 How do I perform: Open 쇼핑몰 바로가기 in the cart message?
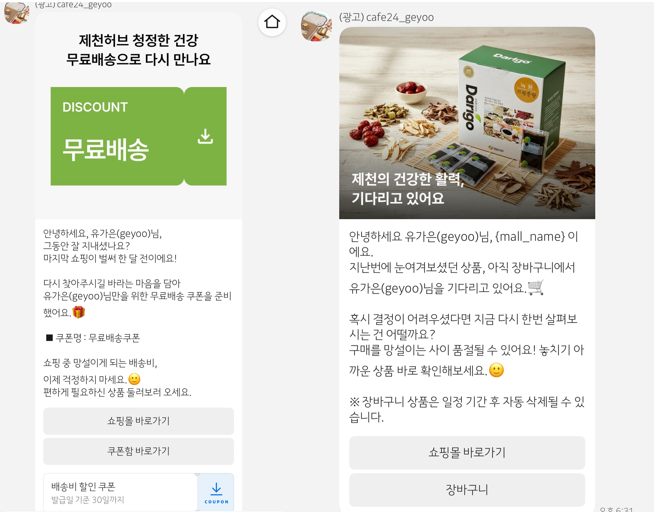[x=467, y=453]
